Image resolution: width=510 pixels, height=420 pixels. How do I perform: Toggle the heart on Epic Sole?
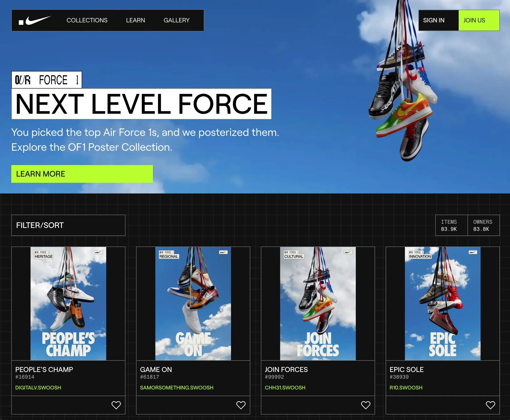pos(490,405)
